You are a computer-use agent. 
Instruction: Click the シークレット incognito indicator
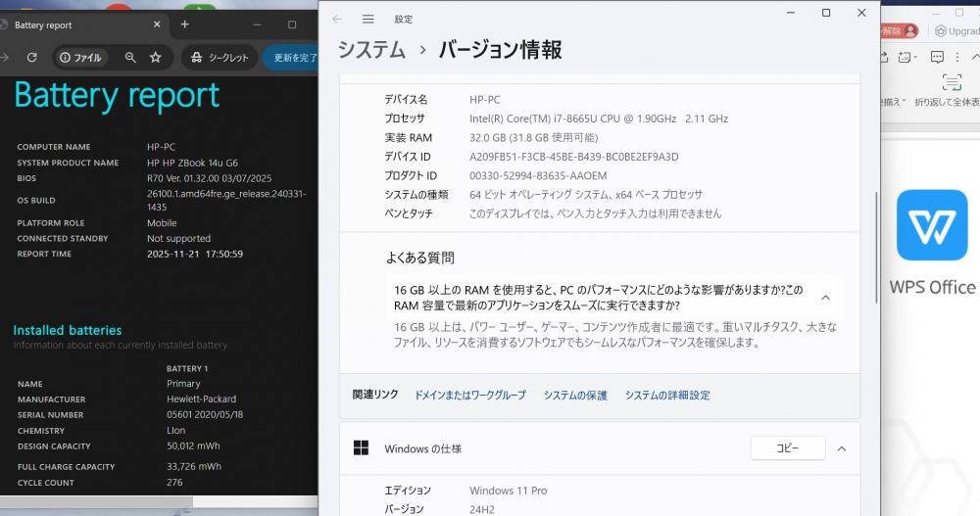point(220,58)
